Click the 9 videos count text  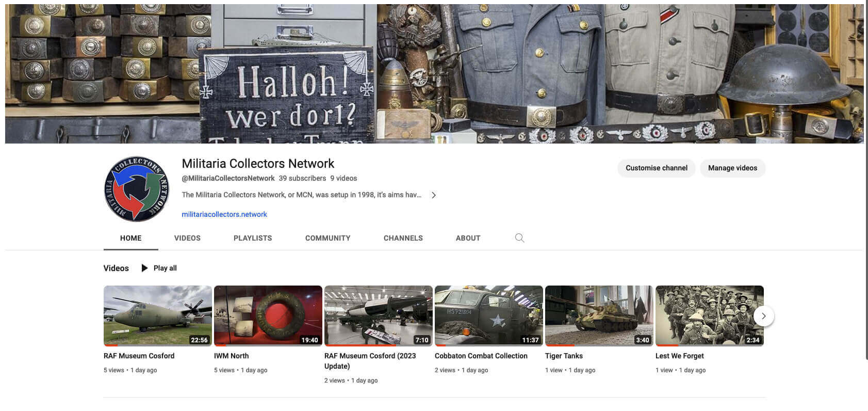(x=344, y=178)
